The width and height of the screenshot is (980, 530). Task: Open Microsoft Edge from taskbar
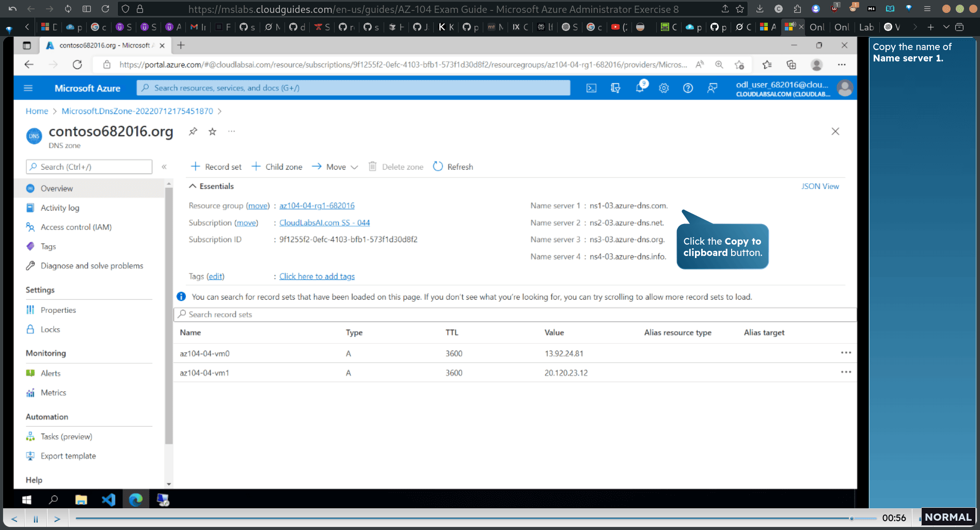coord(136,500)
